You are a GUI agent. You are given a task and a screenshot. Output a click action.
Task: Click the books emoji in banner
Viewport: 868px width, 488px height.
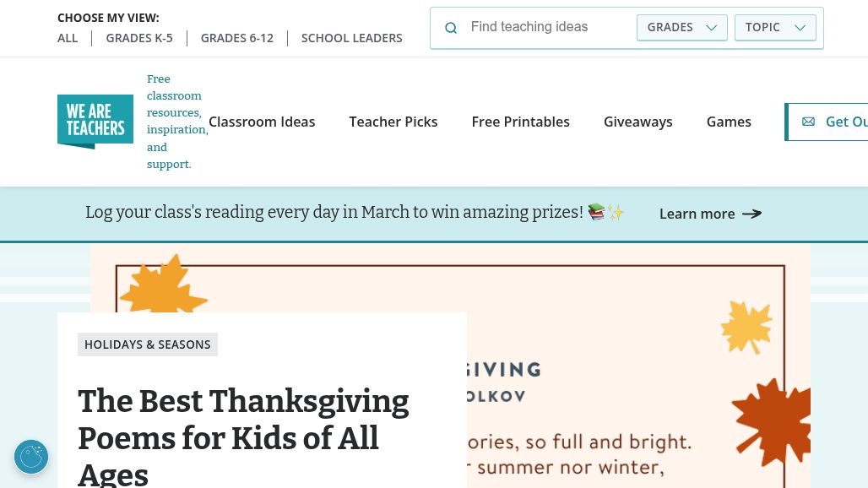[597, 212]
